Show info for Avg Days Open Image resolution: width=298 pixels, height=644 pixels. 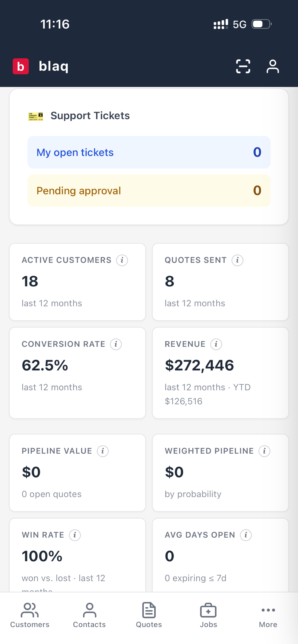246,535
